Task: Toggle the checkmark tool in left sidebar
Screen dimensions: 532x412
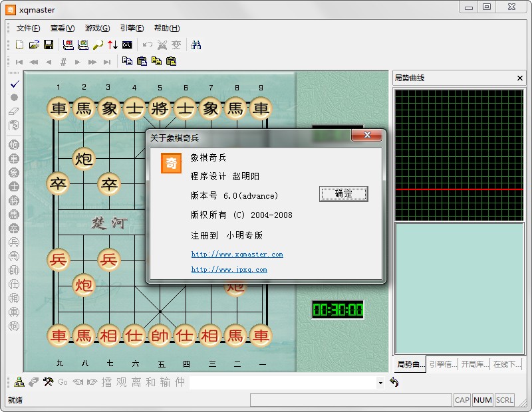Action: [14, 84]
